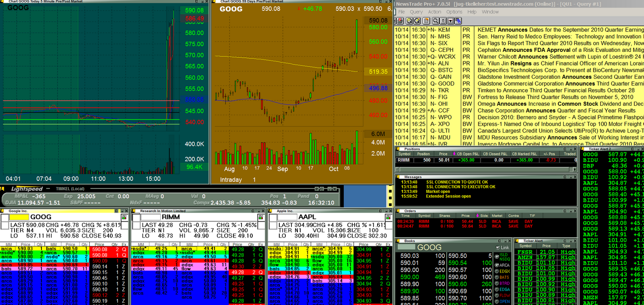The image size is (644, 305).
Task: Click the symbol field in the AAPL window
Action: [x=287, y=217]
